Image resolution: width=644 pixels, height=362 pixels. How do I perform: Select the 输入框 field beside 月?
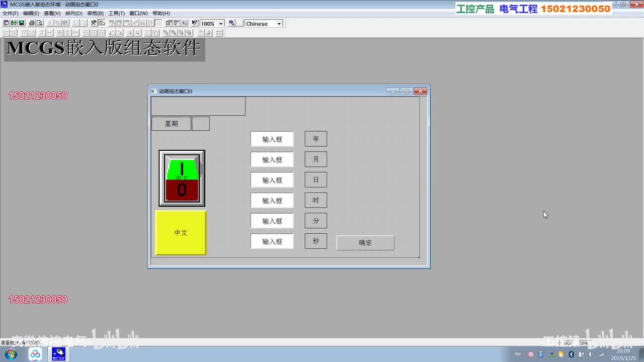pos(272,160)
